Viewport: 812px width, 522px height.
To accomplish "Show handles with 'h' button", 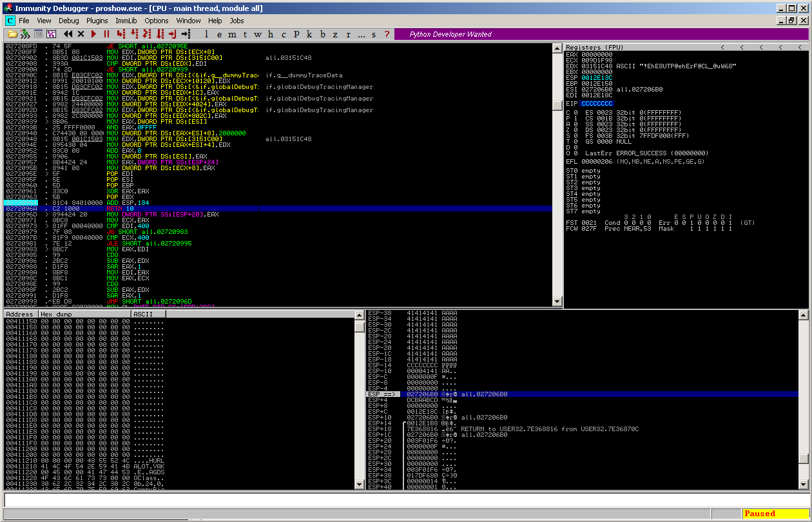I will pyautogui.click(x=271, y=34).
